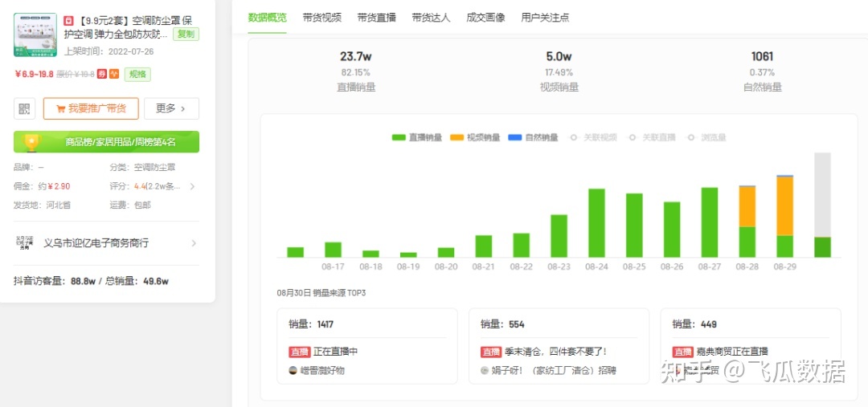Click the green 复制 button
Screen dimensions: 868x407
186,34
